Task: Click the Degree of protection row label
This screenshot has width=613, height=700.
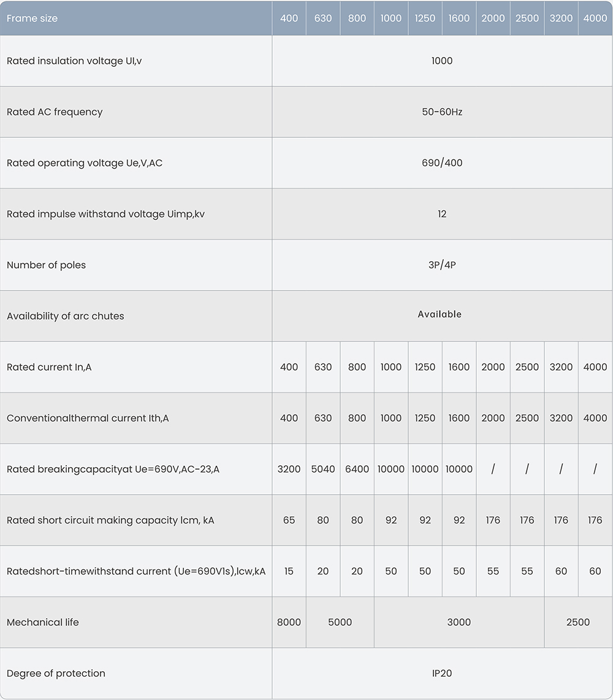Action: (56, 673)
